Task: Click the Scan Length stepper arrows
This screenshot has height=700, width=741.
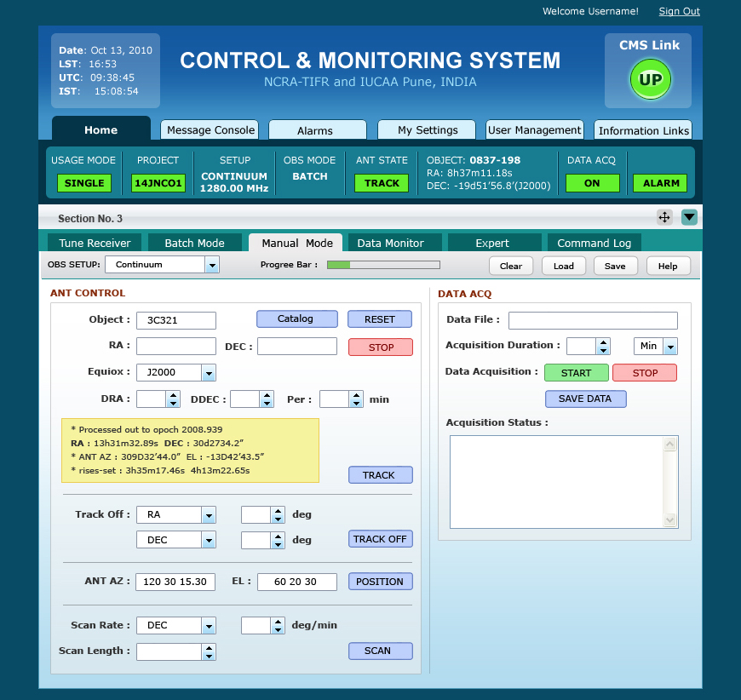Action: click(x=209, y=651)
